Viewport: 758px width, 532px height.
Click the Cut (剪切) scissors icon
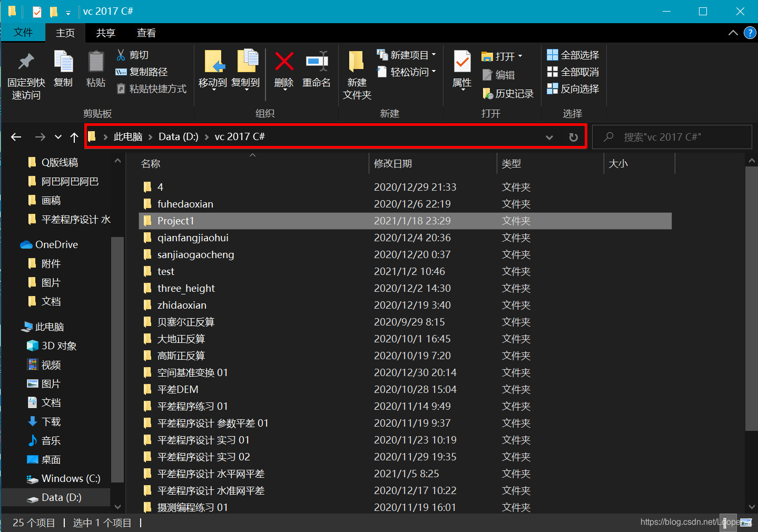[121, 55]
